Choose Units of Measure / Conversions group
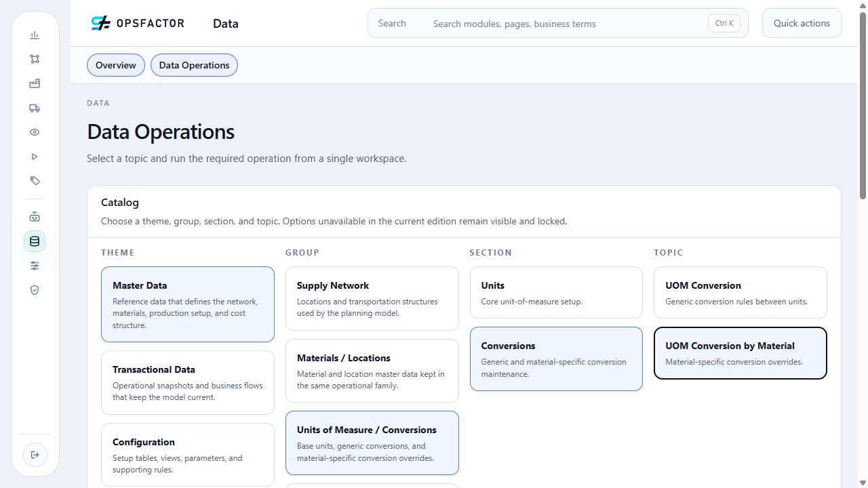Viewport: 868px width, 488px height. click(372, 443)
